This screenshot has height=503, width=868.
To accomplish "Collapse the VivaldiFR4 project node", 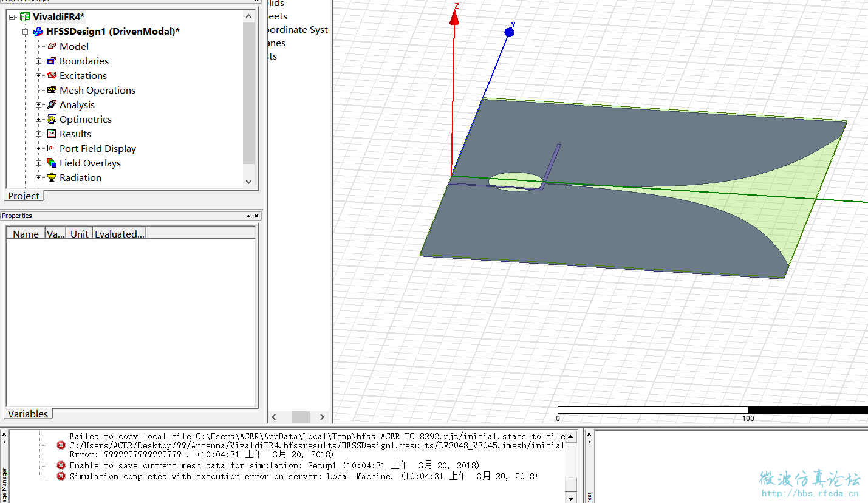I will coord(12,17).
